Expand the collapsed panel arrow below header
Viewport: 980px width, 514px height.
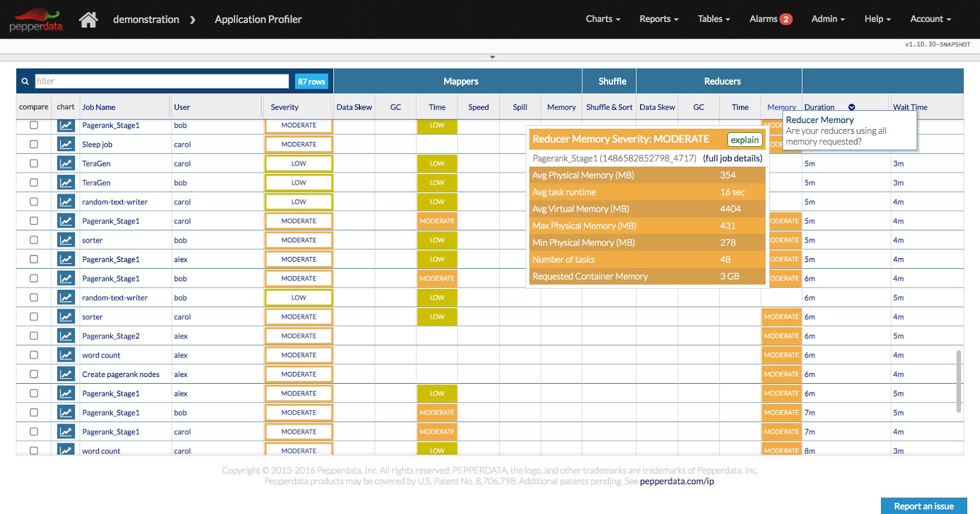coord(493,57)
